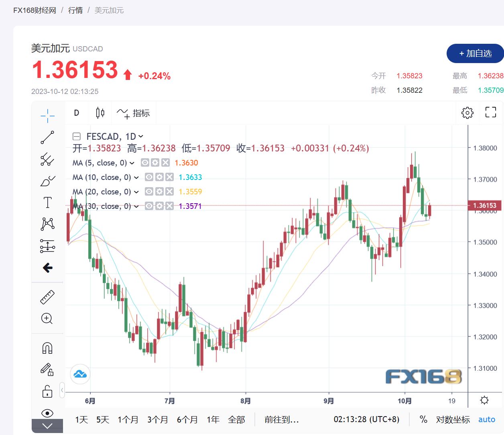Hide all drawings with eye icon
The height and width of the screenshot is (435, 504).
(47, 413)
